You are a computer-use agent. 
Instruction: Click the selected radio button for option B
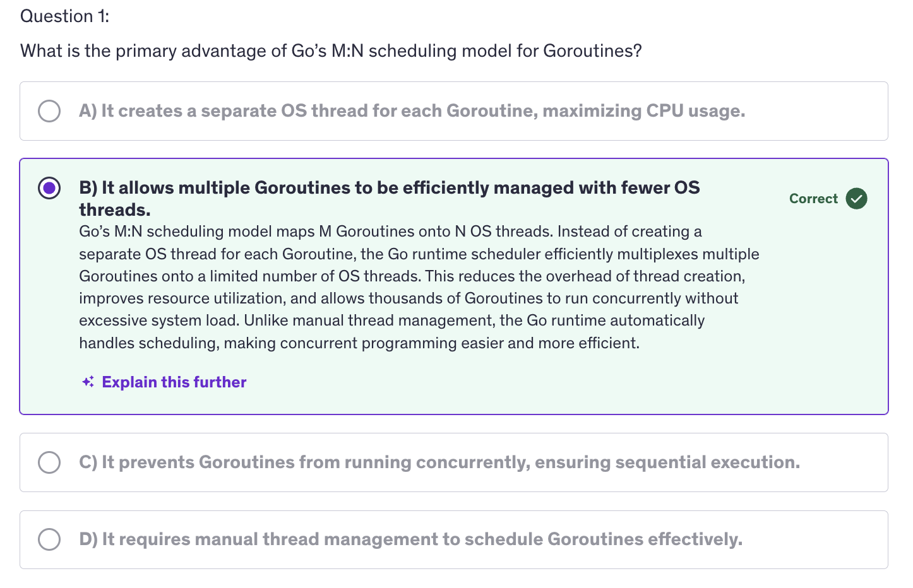(49, 188)
